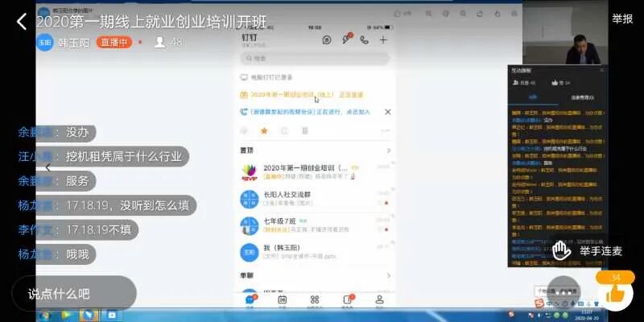Tap the 举报 report button
The image size is (644, 322).
(x=622, y=19)
